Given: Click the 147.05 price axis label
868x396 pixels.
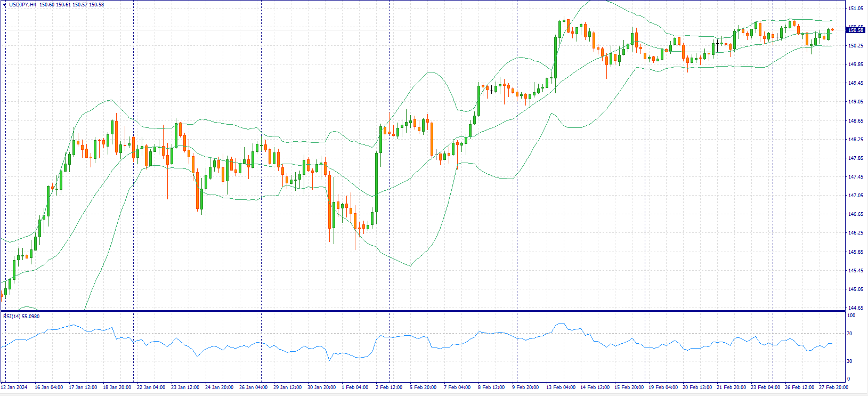Looking at the screenshot, I should (856, 196).
